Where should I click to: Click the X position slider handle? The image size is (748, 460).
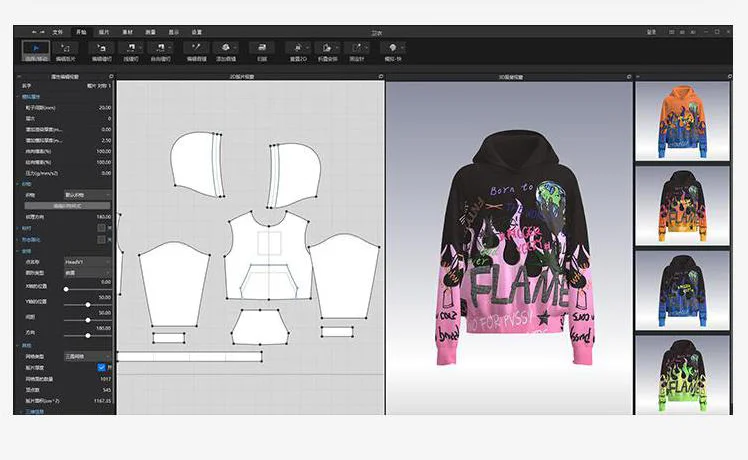(67, 288)
